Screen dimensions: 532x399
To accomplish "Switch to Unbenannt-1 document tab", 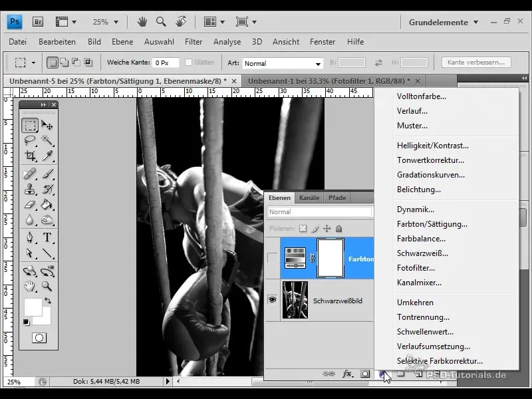I will [329, 81].
